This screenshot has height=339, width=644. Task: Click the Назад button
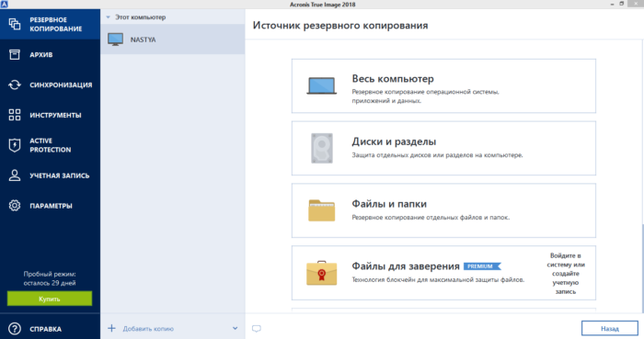click(609, 328)
